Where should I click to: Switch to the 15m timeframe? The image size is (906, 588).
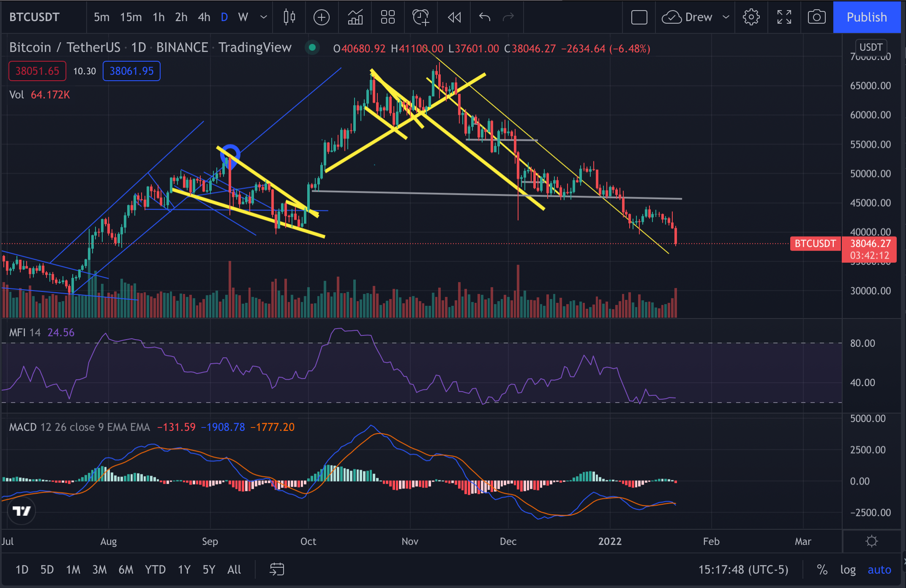tap(131, 17)
